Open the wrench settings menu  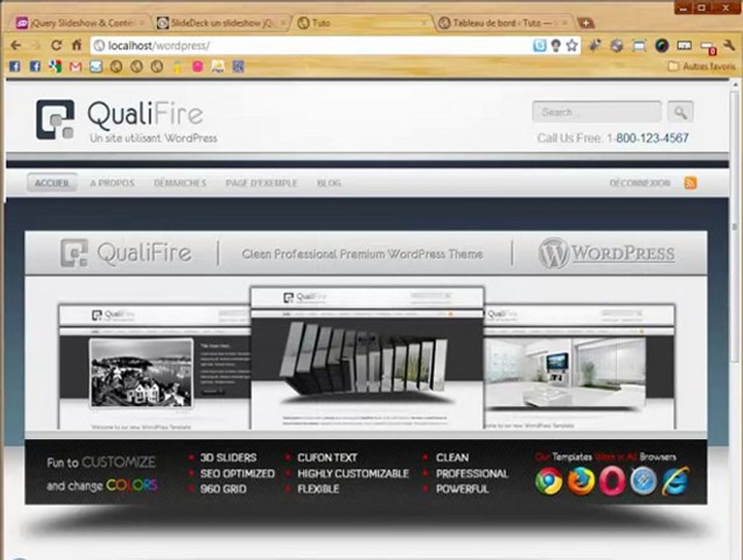(x=729, y=45)
